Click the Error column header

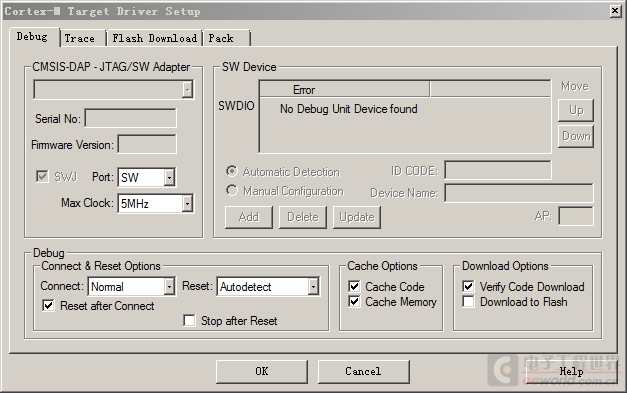click(345, 90)
